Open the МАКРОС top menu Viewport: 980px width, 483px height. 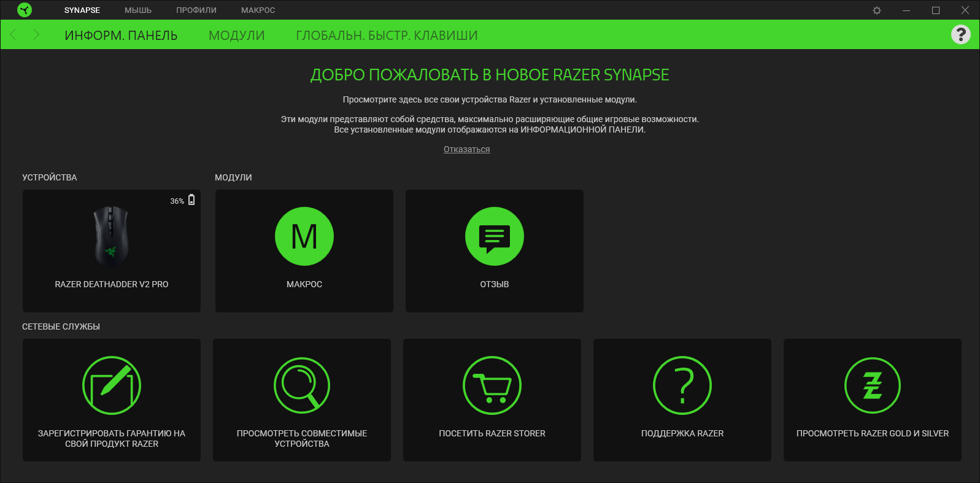(x=258, y=10)
